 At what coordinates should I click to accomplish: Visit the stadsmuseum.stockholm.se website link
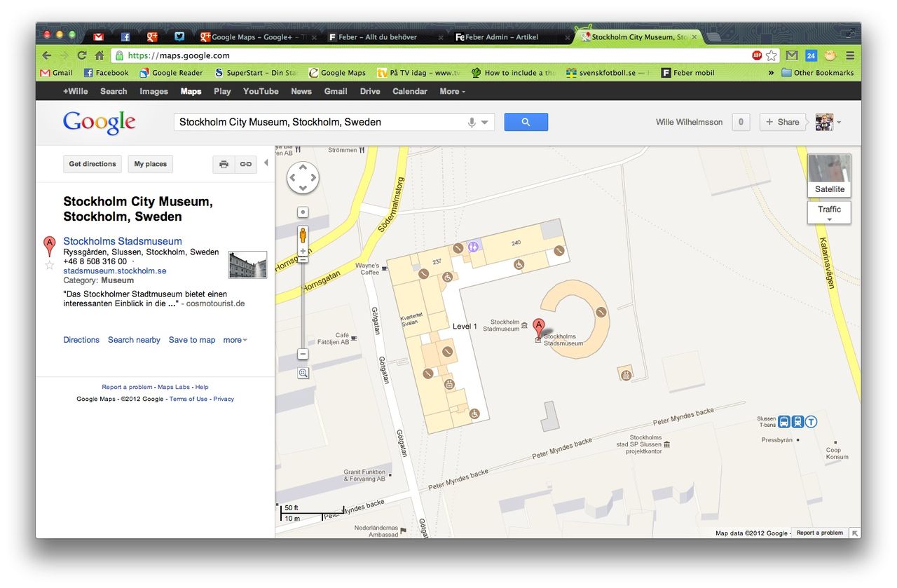(115, 271)
